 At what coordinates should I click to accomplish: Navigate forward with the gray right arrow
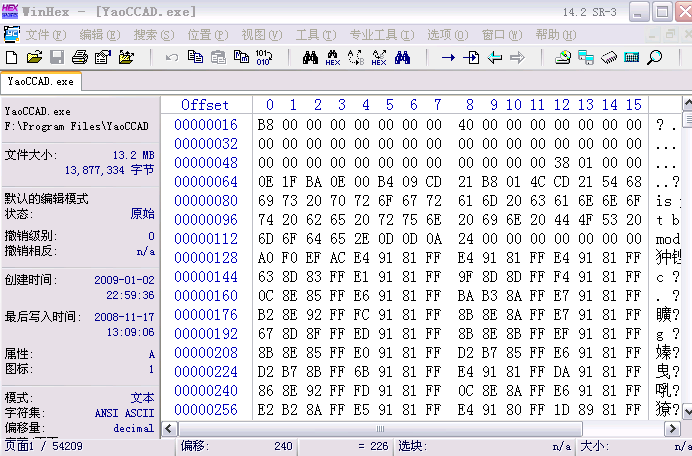click(x=517, y=57)
